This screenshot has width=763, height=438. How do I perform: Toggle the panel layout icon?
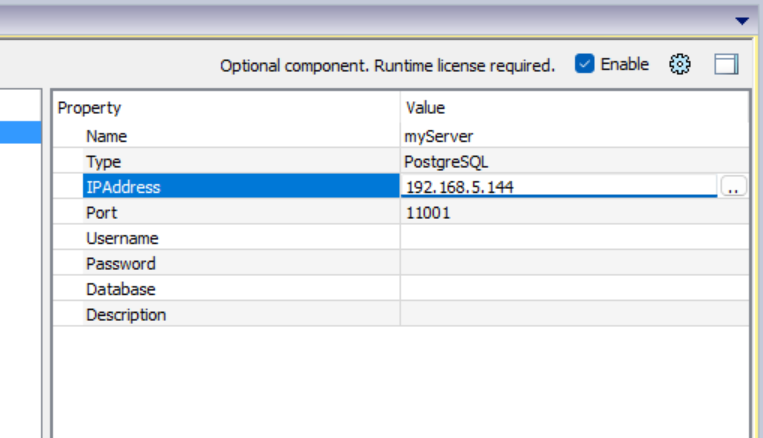[x=726, y=64]
